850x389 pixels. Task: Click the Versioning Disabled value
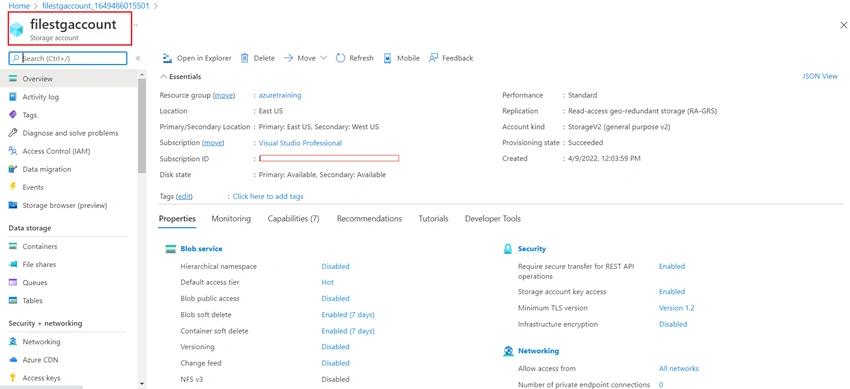tap(335, 347)
